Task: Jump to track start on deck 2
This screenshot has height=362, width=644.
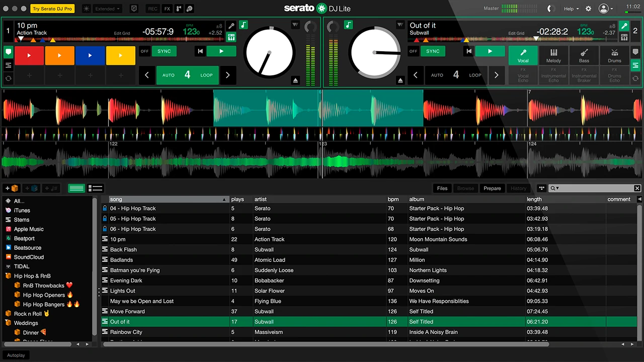Action: click(469, 51)
